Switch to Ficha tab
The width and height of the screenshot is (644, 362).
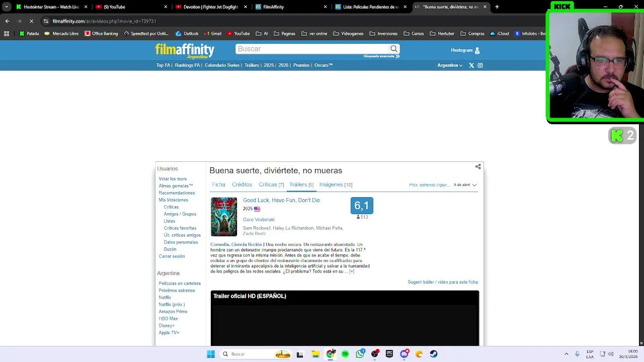pyautogui.click(x=218, y=185)
